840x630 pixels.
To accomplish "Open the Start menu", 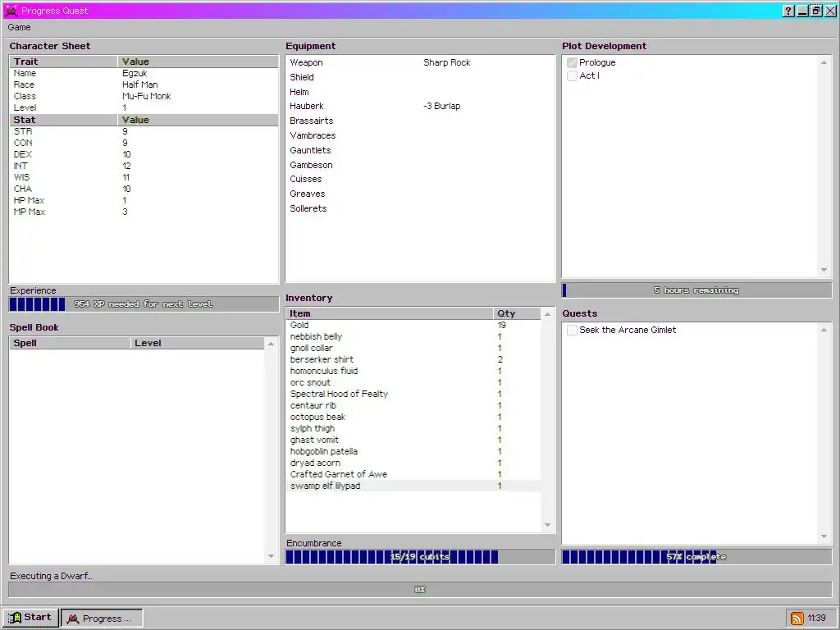I will click(x=30, y=618).
